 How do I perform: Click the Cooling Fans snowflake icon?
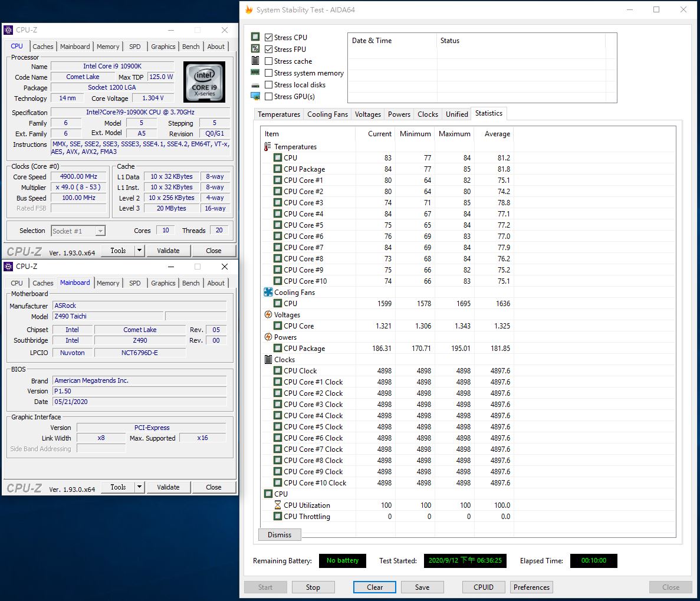[268, 292]
